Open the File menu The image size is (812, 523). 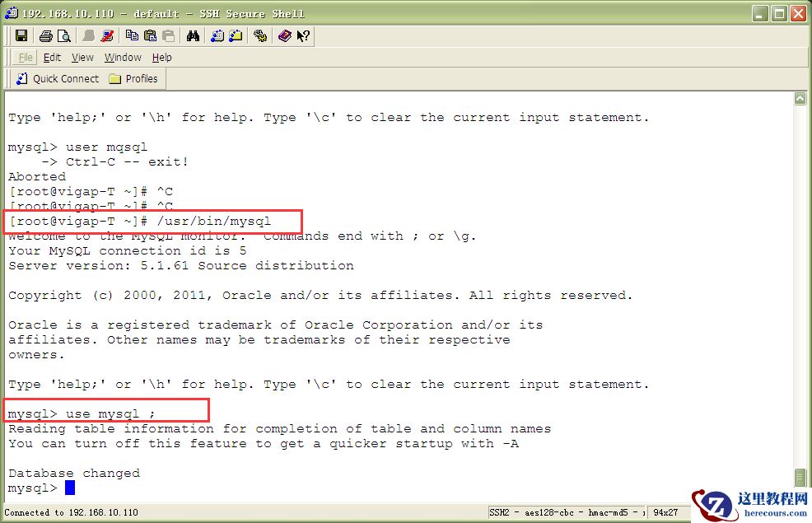26,58
